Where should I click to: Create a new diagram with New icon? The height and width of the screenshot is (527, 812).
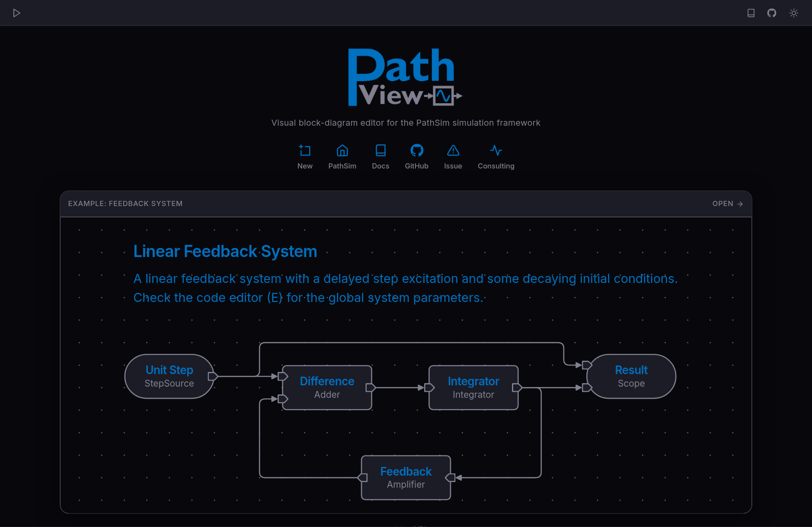coord(305,150)
